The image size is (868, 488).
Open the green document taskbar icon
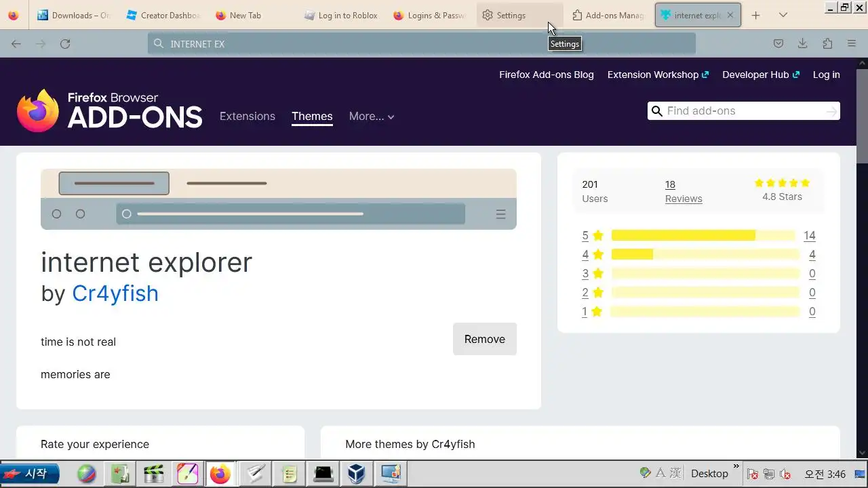point(120,474)
